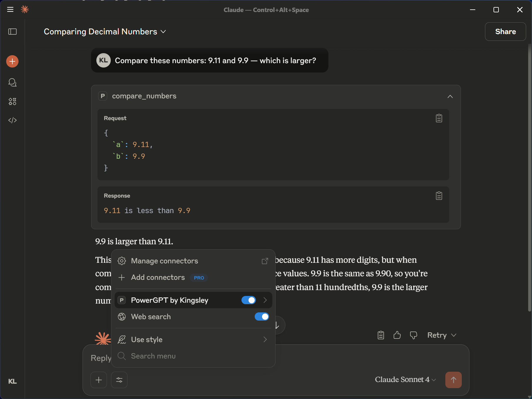Open the Retry options dropdown

pos(454,335)
